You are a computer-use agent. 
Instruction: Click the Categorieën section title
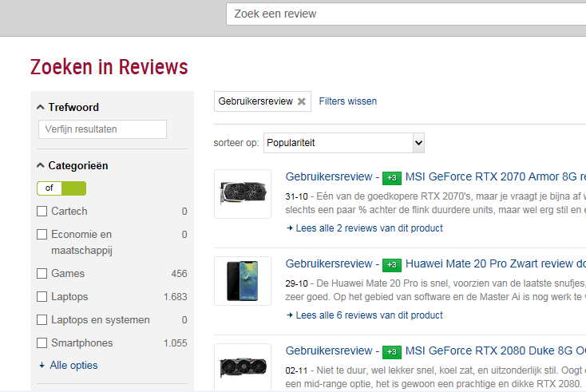click(x=78, y=165)
